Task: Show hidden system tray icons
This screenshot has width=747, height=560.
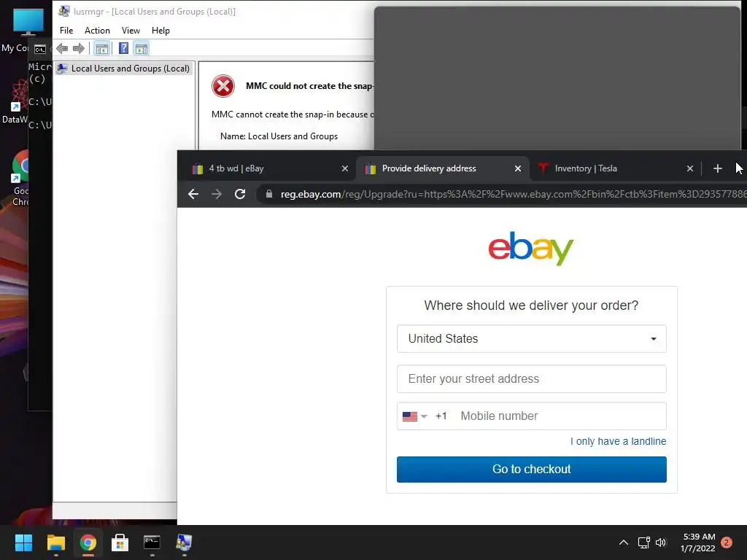Action: 623,542
